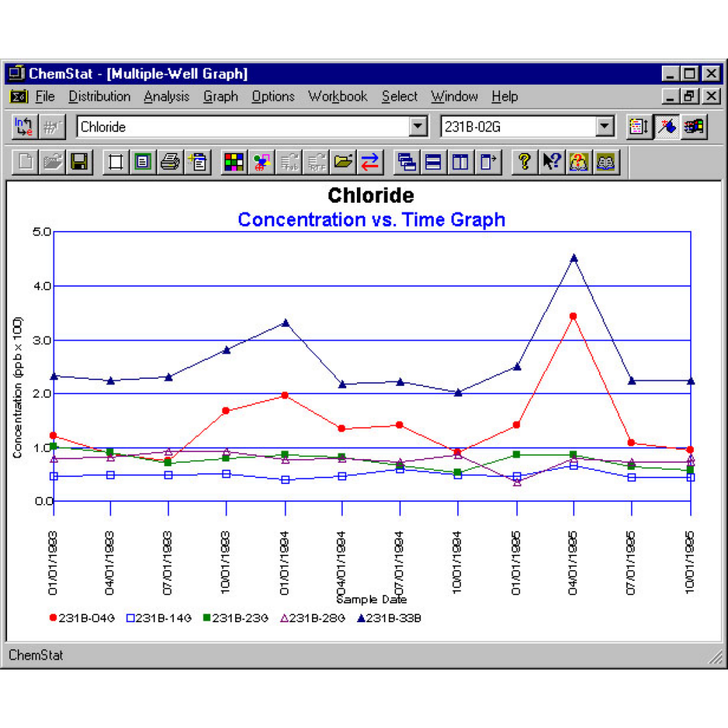
Task: Open the Workbook menu
Action: pos(338,97)
